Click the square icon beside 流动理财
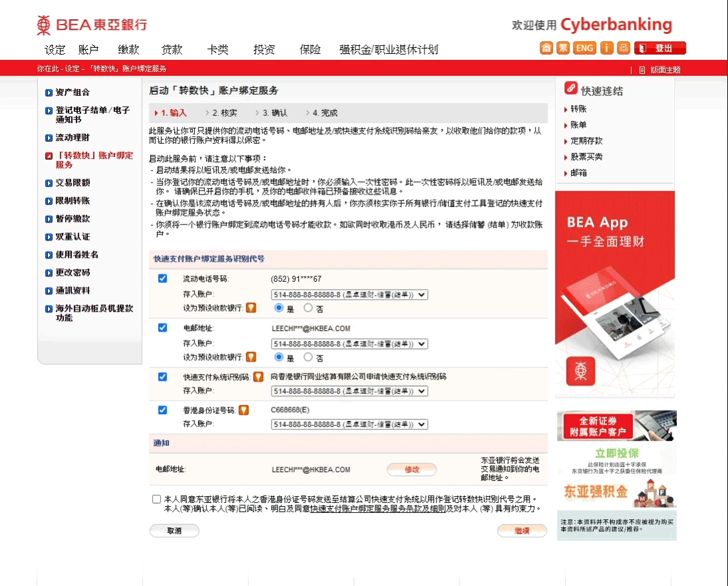Image resolution: width=728 pixels, height=586 pixels. (49, 138)
